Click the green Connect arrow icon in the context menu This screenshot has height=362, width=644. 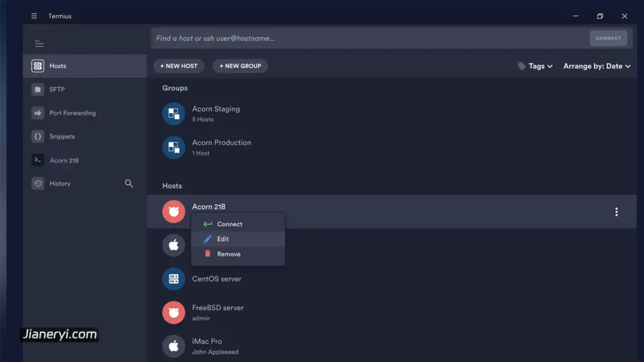pos(208,224)
